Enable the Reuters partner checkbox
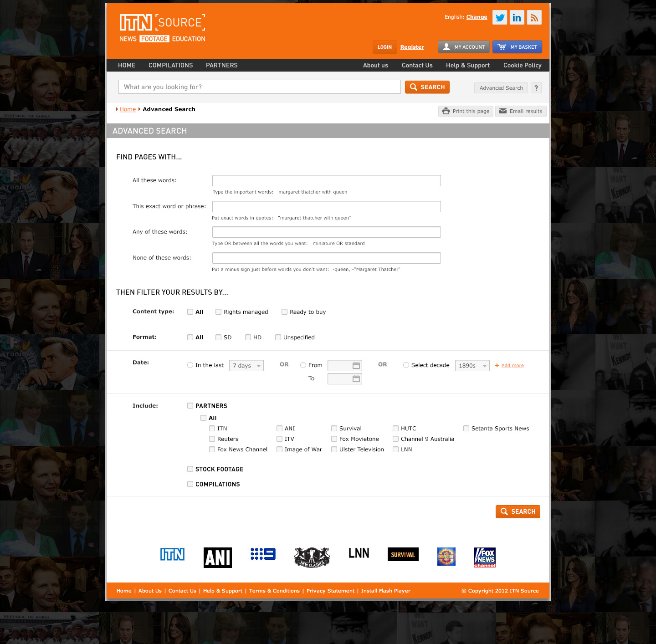The image size is (656, 644). 212,439
